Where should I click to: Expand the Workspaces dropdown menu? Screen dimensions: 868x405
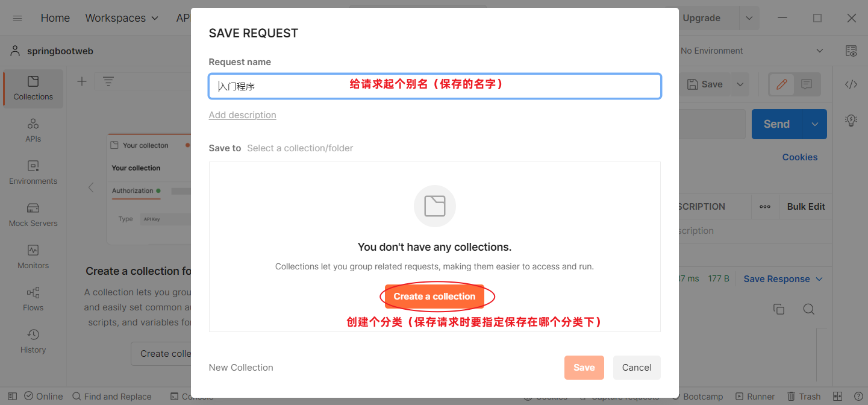click(122, 18)
